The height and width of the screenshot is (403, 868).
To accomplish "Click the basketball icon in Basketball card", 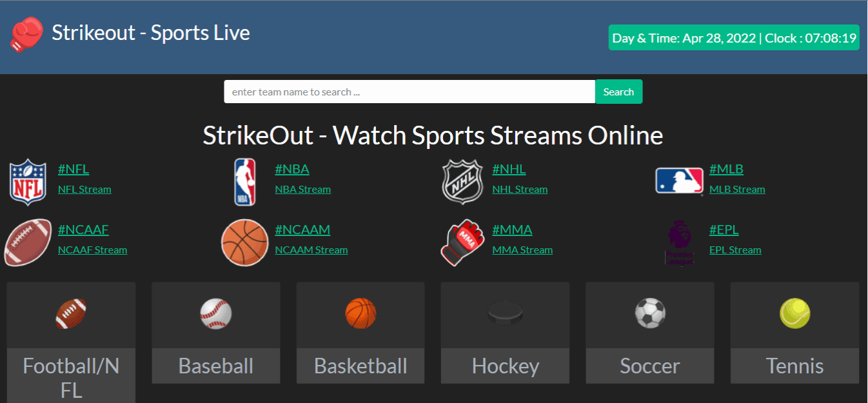I will 360,313.
